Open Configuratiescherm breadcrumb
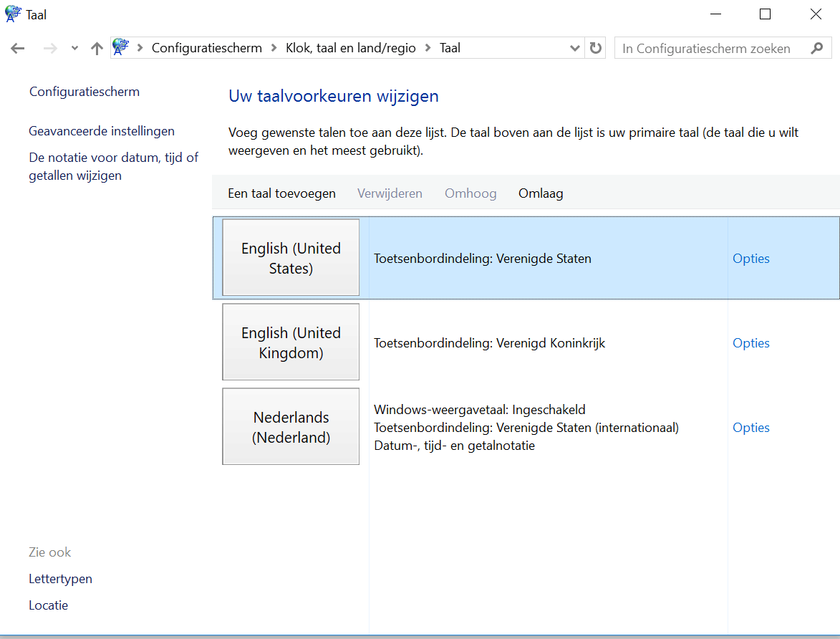The width and height of the screenshot is (840, 639). 207,48
